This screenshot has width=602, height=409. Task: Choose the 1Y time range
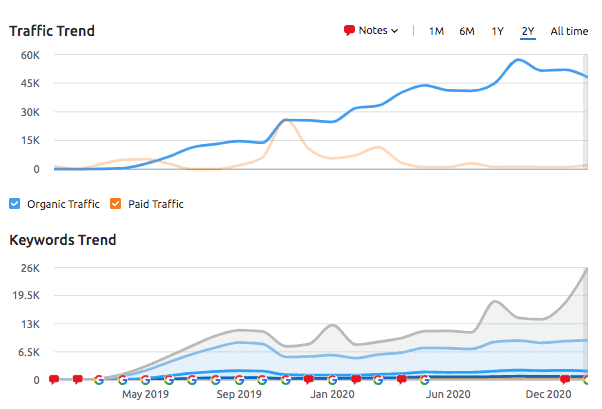click(497, 31)
